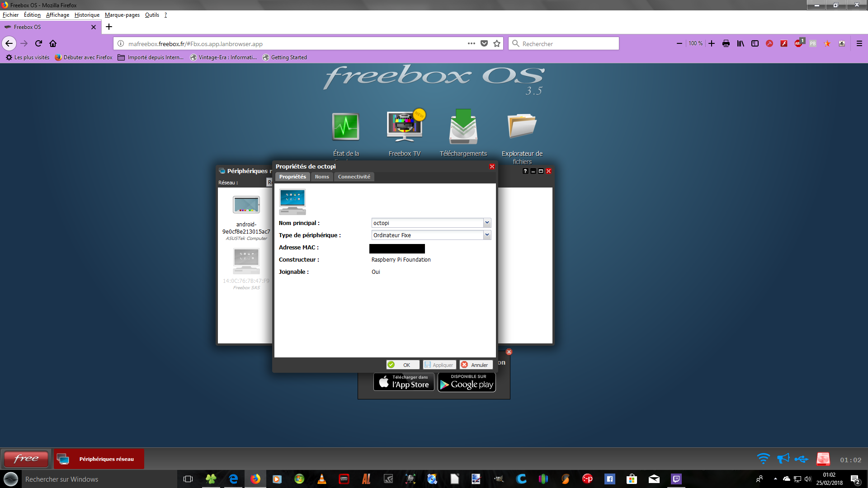Select the android-9e0cf8e213015ac7 device
868x488 pixels.
[x=246, y=218]
